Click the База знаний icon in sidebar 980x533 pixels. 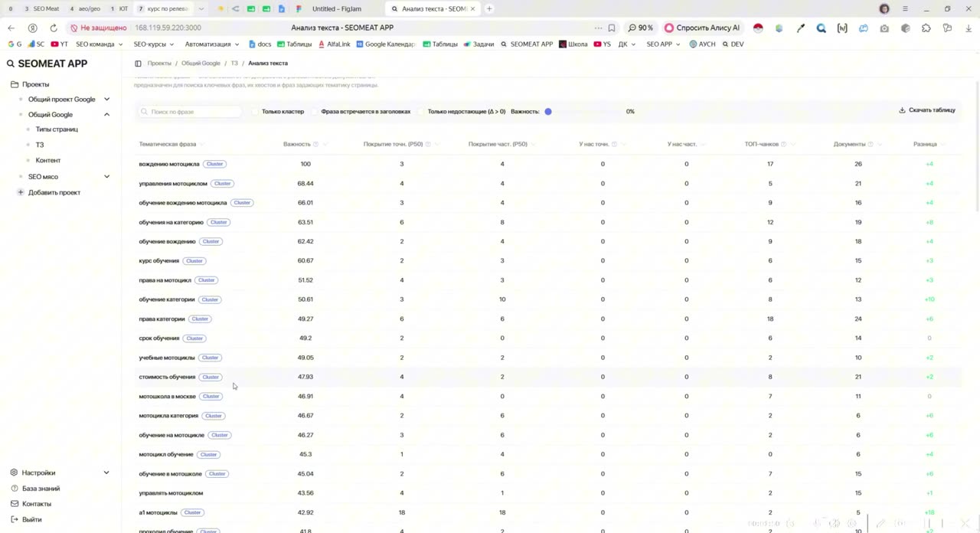click(15, 489)
